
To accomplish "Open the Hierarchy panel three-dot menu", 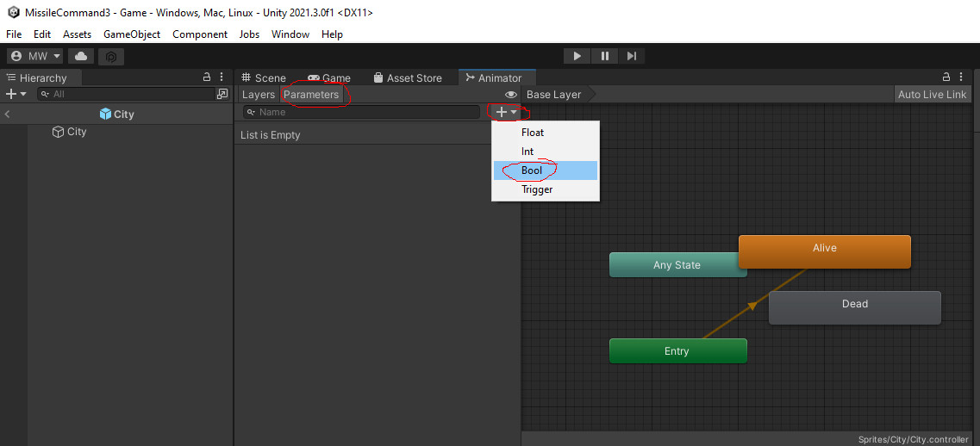I will [222, 77].
